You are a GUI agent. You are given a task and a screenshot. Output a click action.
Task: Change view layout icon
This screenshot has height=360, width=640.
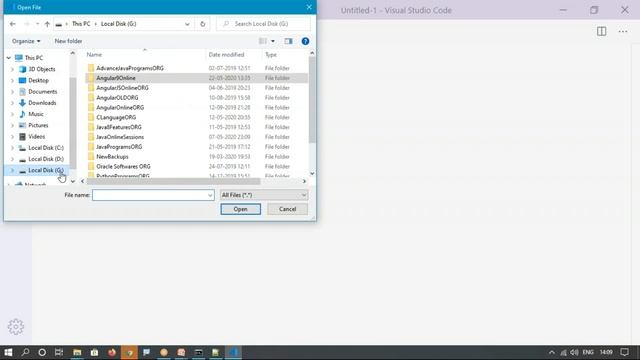click(263, 41)
